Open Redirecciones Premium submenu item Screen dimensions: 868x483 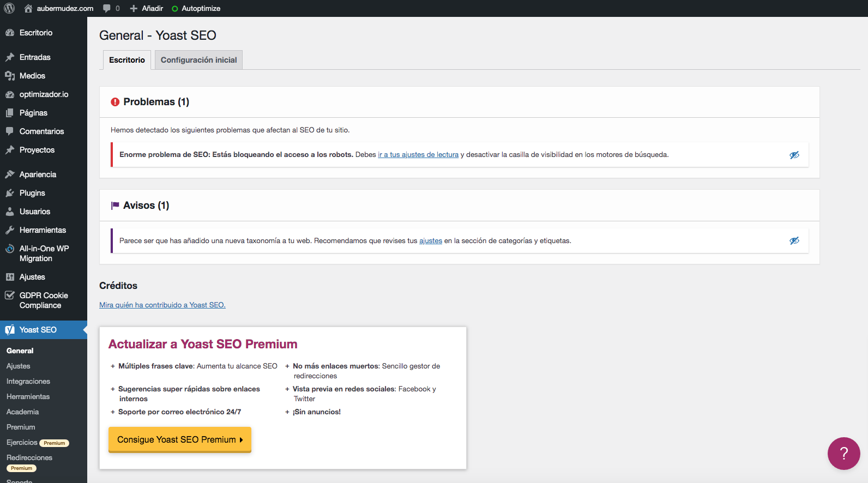click(29, 462)
